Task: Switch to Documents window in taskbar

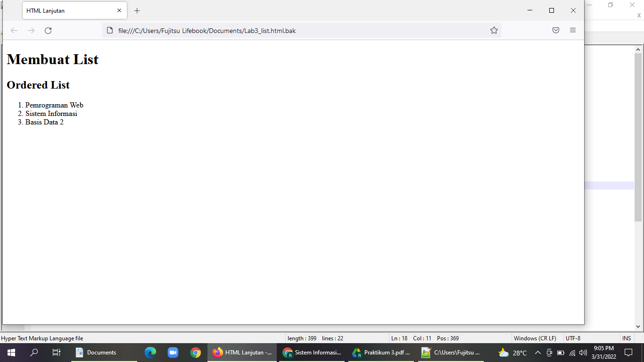Action: (x=104, y=352)
